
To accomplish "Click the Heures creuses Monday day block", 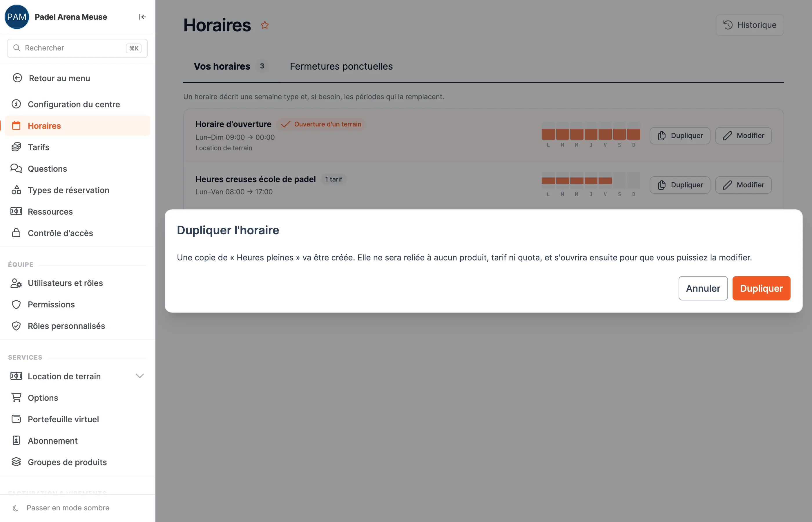I will click(548, 181).
